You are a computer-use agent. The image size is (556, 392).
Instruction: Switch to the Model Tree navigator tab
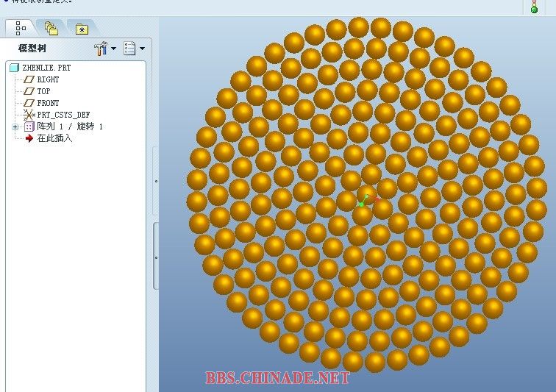[x=21, y=28]
